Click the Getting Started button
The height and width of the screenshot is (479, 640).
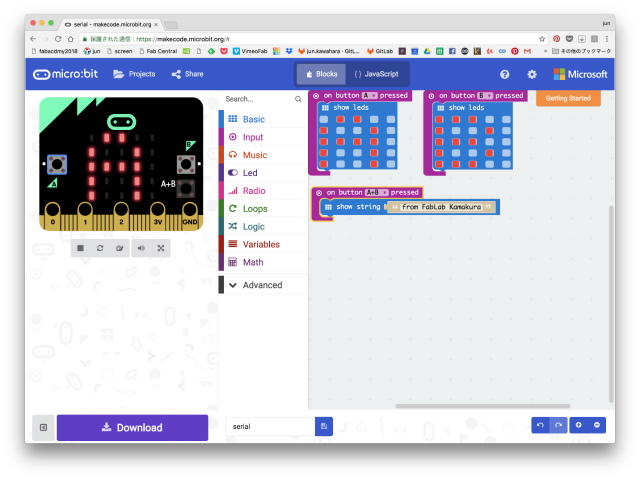coord(568,98)
